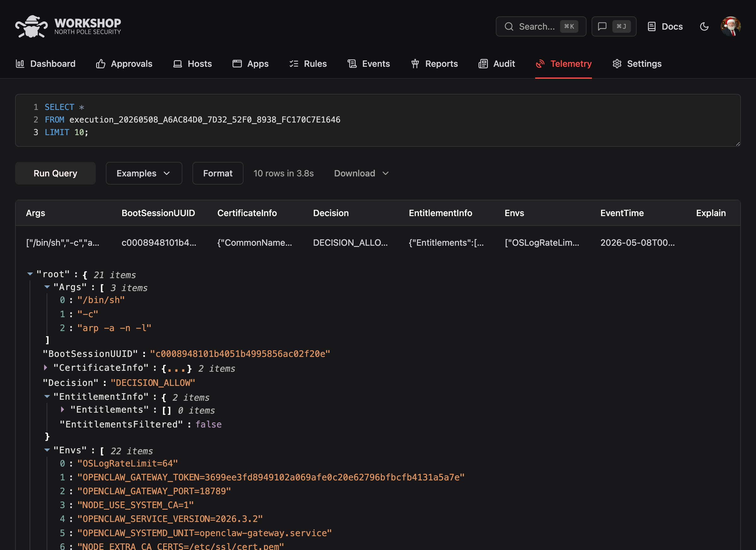Click the Hosts laptop icon
The image size is (756, 550).
pyautogui.click(x=178, y=64)
